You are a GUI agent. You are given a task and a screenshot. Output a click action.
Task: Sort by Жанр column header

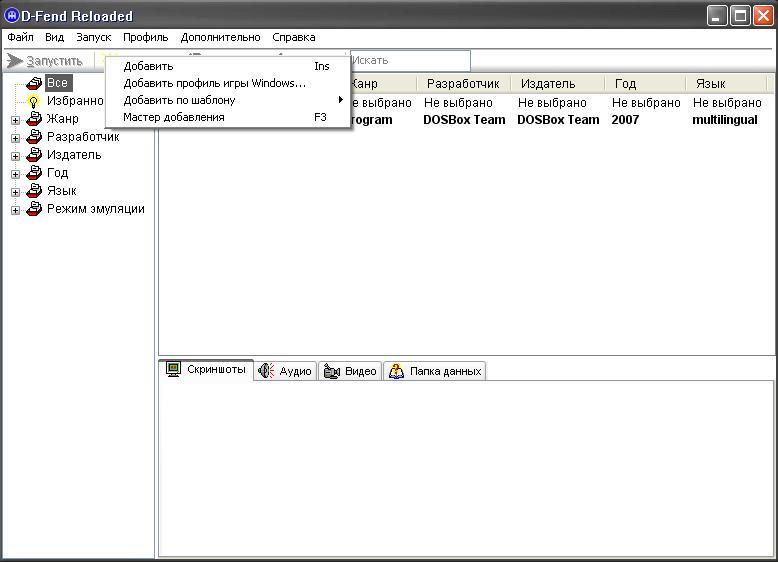(x=382, y=84)
